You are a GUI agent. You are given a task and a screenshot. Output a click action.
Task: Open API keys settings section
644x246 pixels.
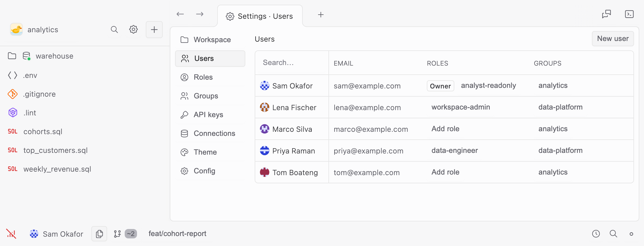coord(210,115)
